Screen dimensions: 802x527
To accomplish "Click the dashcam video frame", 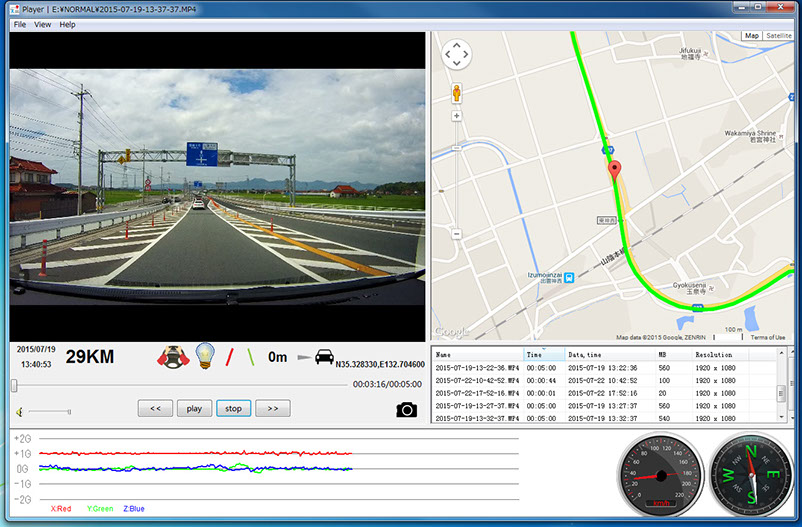I will (x=217, y=187).
